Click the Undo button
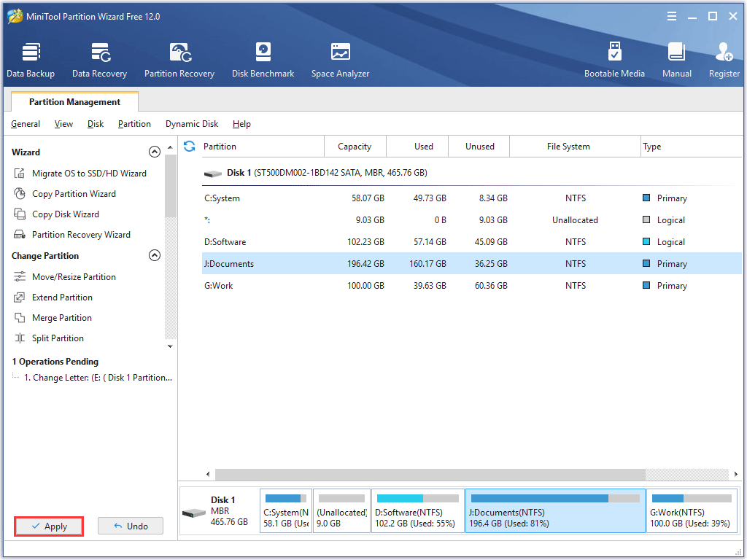The height and width of the screenshot is (560, 747). pyautogui.click(x=131, y=526)
